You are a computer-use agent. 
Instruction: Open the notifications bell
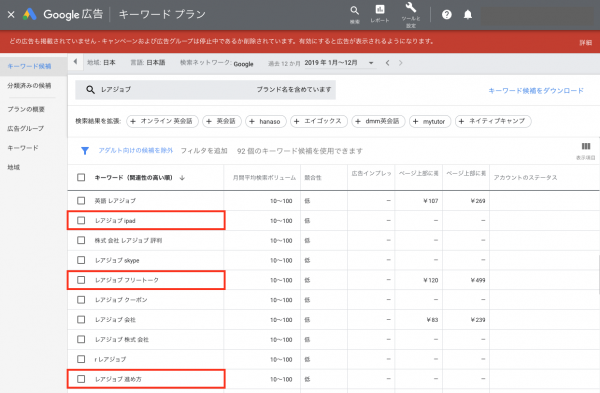click(x=468, y=15)
